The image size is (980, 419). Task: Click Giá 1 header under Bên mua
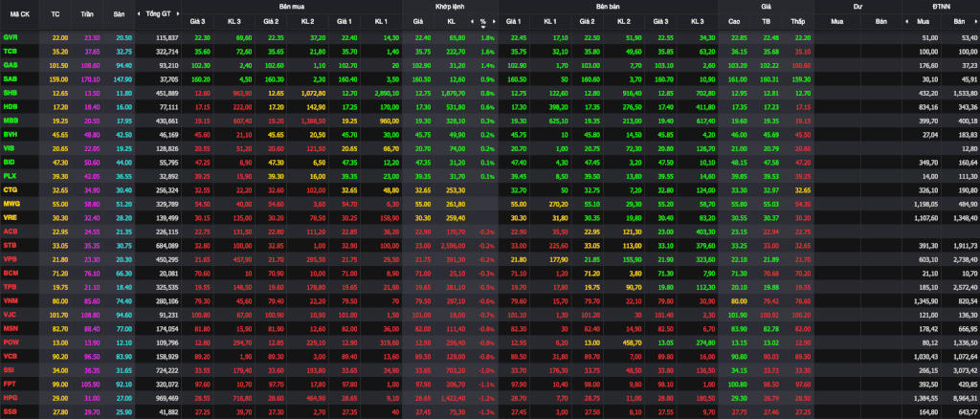pyautogui.click(x=345, y=21)
